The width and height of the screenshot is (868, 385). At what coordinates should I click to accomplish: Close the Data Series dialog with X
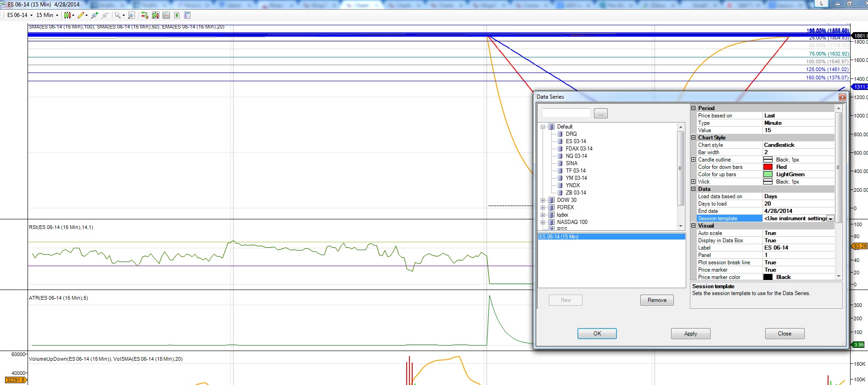[842, 97]
